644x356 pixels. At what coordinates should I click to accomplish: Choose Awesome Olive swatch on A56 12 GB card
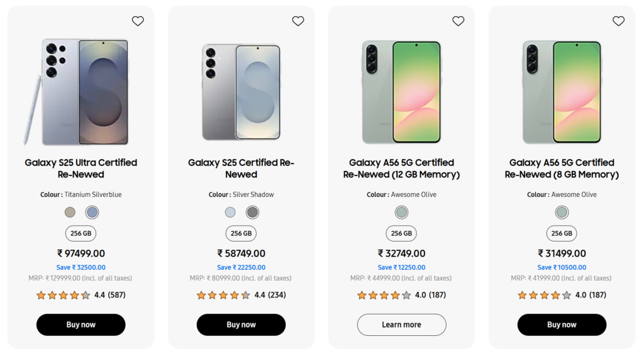[401, 213]
